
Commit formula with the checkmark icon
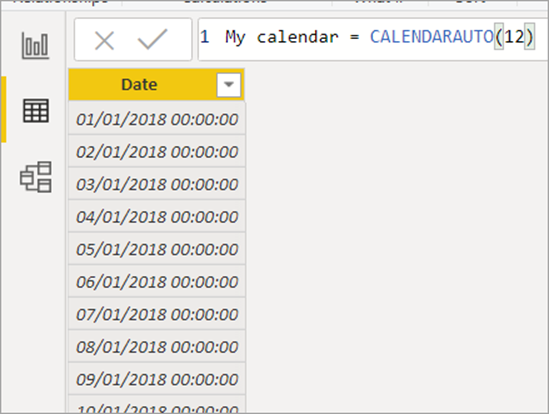tap(152, 39)
